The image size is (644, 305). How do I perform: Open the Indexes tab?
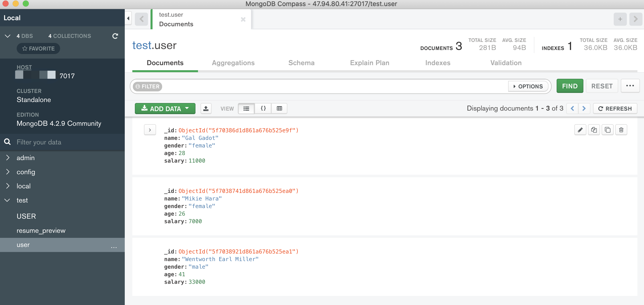pos(438,63)
